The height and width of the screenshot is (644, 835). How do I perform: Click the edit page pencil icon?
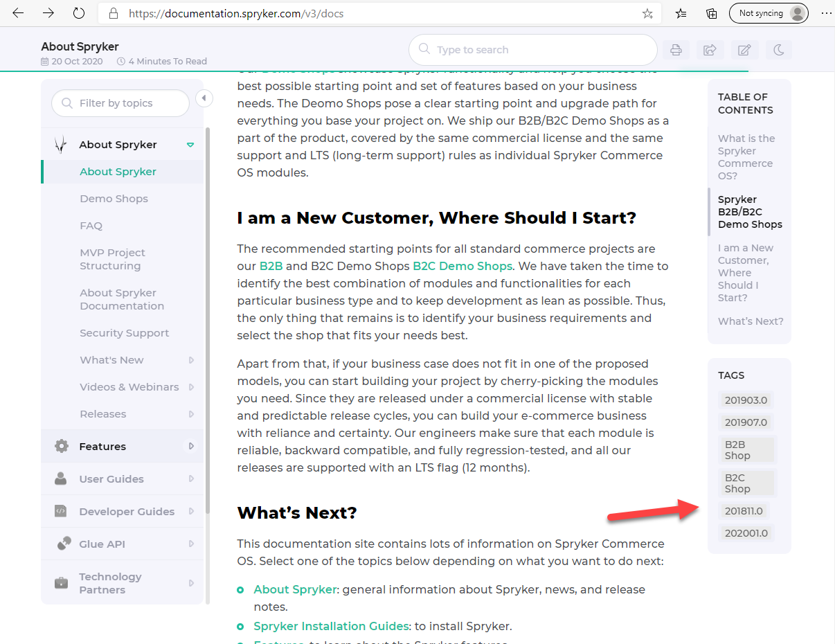coord(744,50)
